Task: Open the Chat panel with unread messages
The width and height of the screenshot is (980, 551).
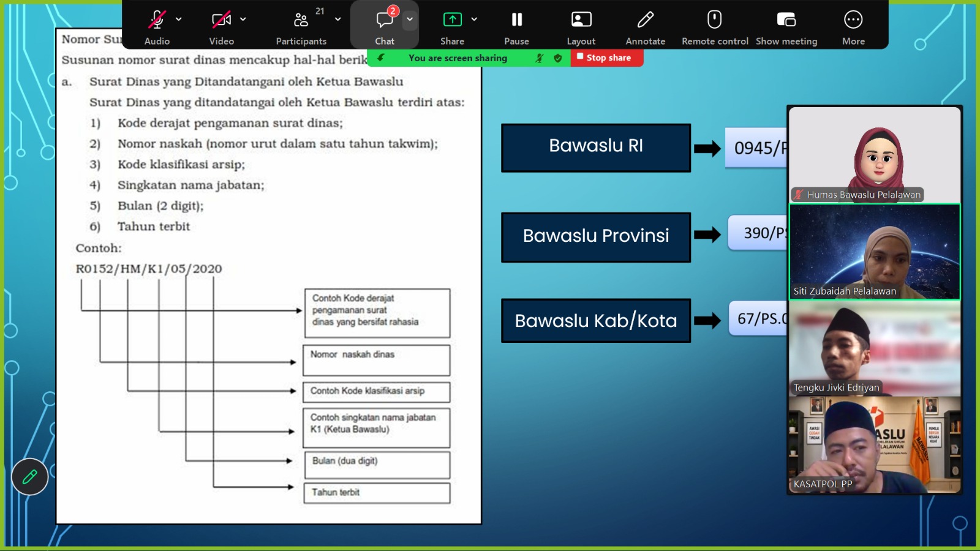Action: tap(385, 25)
